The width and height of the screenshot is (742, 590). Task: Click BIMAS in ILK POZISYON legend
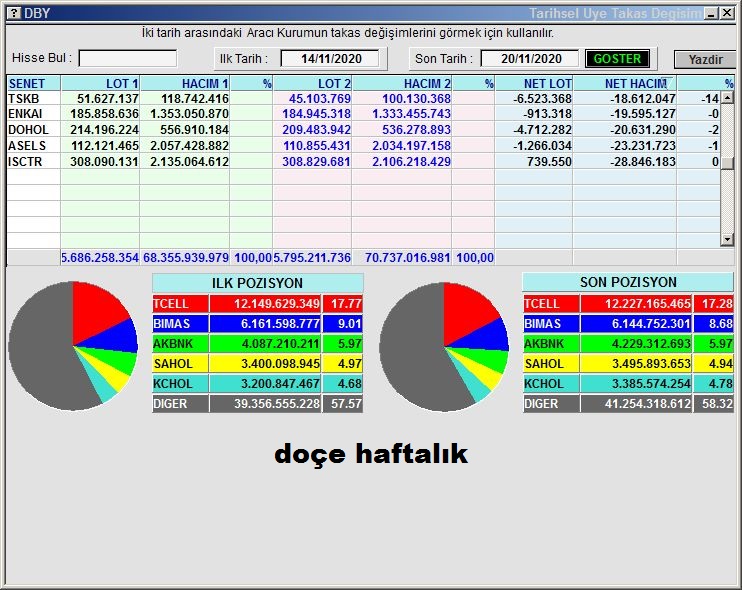[180, 324]
